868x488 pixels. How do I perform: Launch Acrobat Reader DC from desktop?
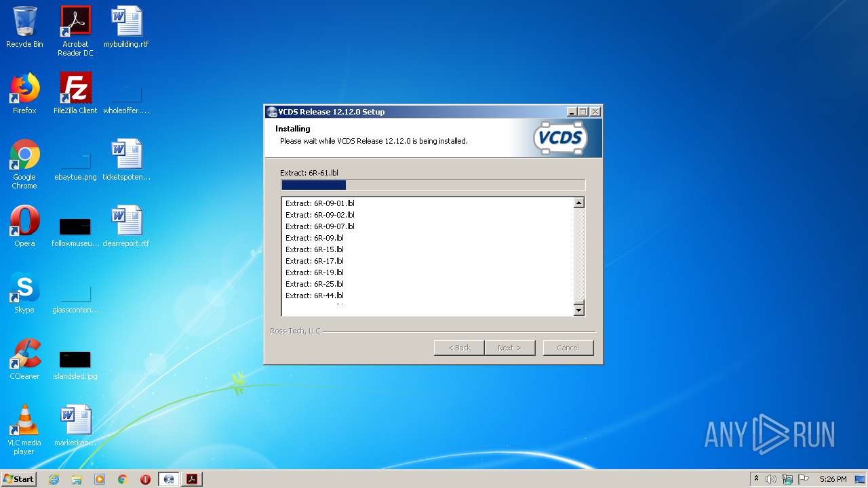pyautogui.click(x=75, y=31)
